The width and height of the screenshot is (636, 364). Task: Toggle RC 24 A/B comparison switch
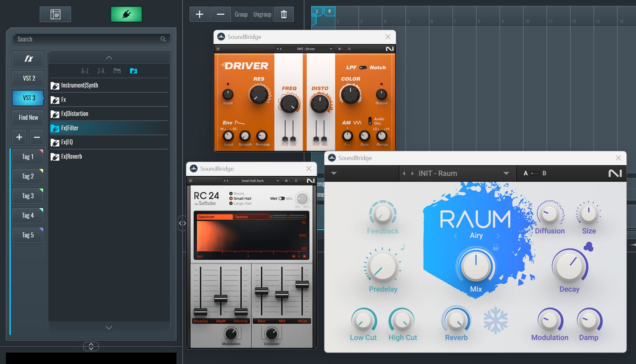click(290, 181)
